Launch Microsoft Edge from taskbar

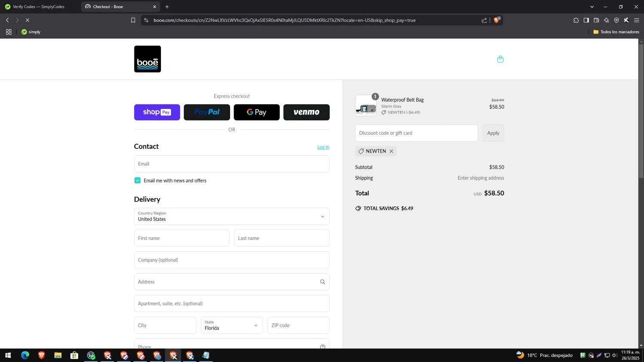click(25, 355)
